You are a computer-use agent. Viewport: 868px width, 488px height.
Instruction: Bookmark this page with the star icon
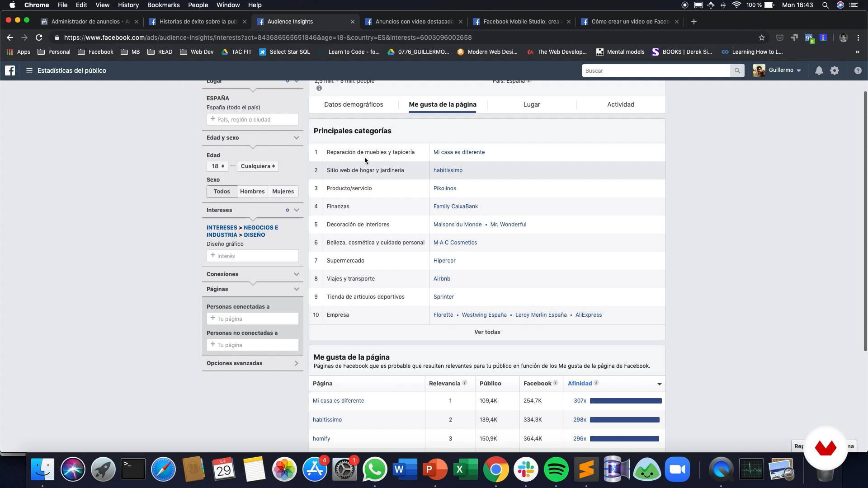point(762,38)
